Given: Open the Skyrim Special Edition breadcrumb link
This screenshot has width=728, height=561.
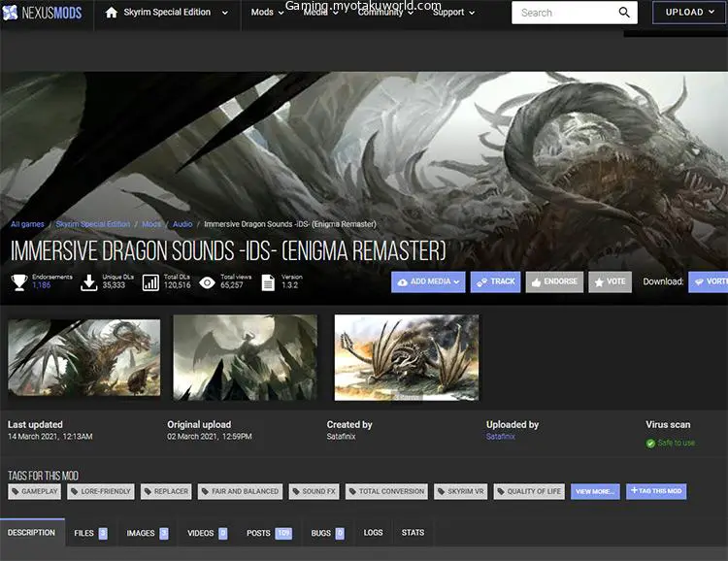Looking at the screenshot, I should [93, 224].
